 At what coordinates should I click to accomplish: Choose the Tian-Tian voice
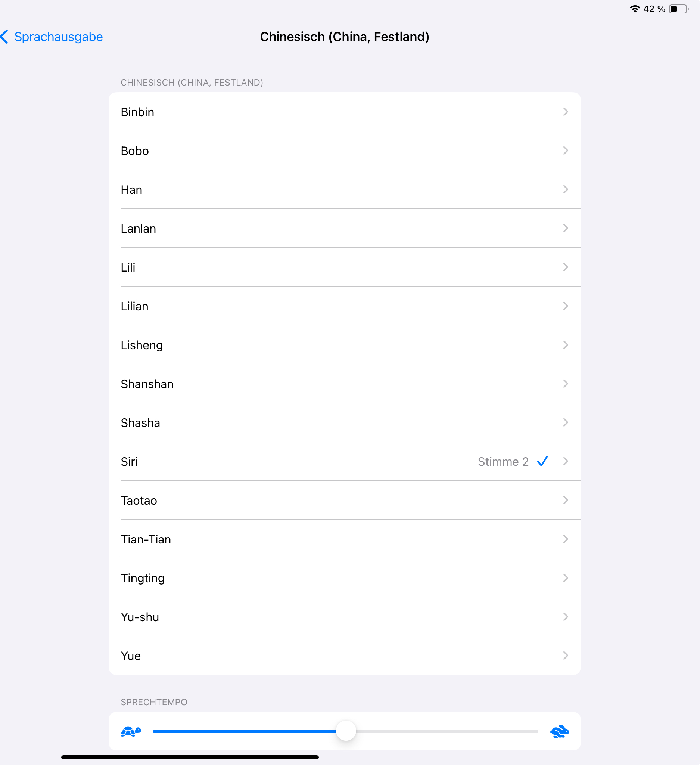click(344, 539)
